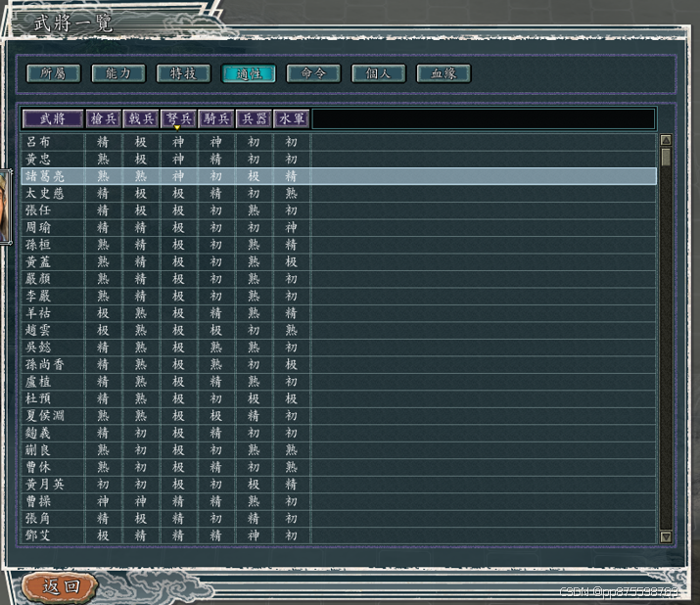Click the general portrait at left edge
The height and width of the screenshot is (605, 700).
(x=5, y=207)
